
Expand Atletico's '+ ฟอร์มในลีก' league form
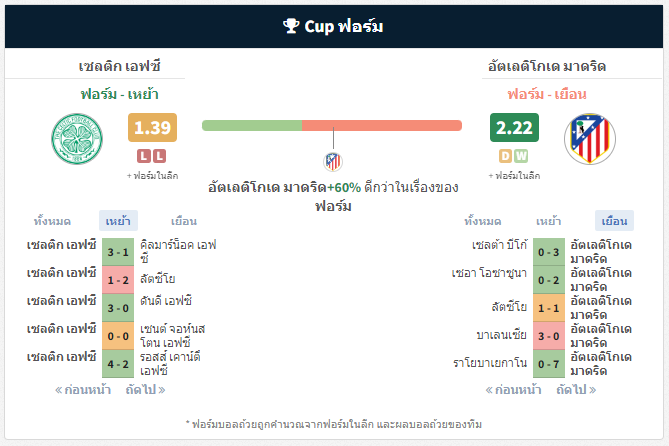pos(514,175)
